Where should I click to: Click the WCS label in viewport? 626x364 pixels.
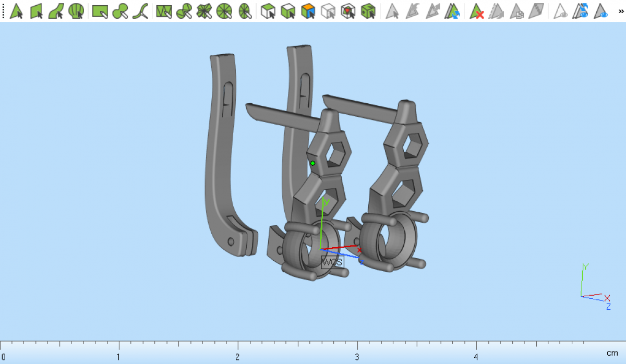coord(332,262)
